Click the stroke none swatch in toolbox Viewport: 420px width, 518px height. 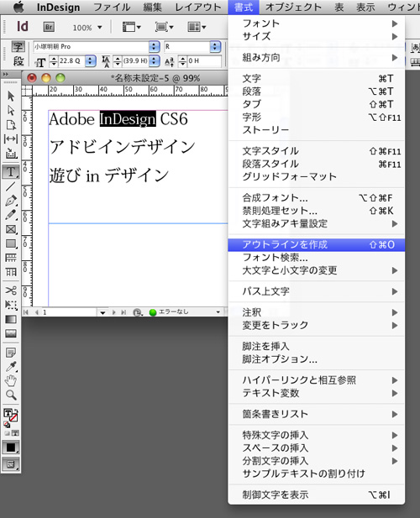[13, 417]
